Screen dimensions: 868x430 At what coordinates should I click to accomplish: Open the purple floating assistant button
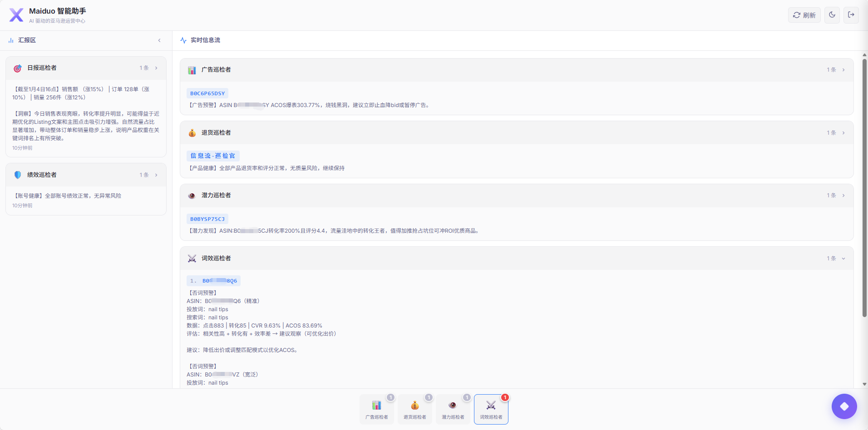[844, 406]
